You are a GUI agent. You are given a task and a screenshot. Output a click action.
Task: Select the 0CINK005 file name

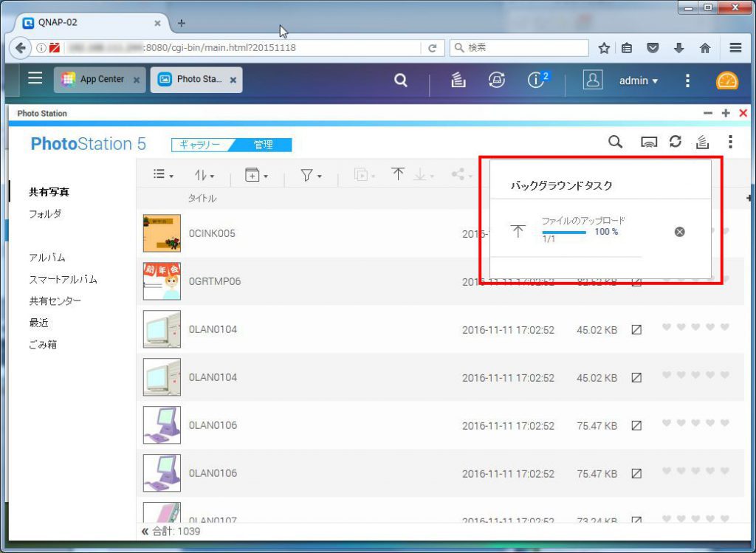(212, 233)
